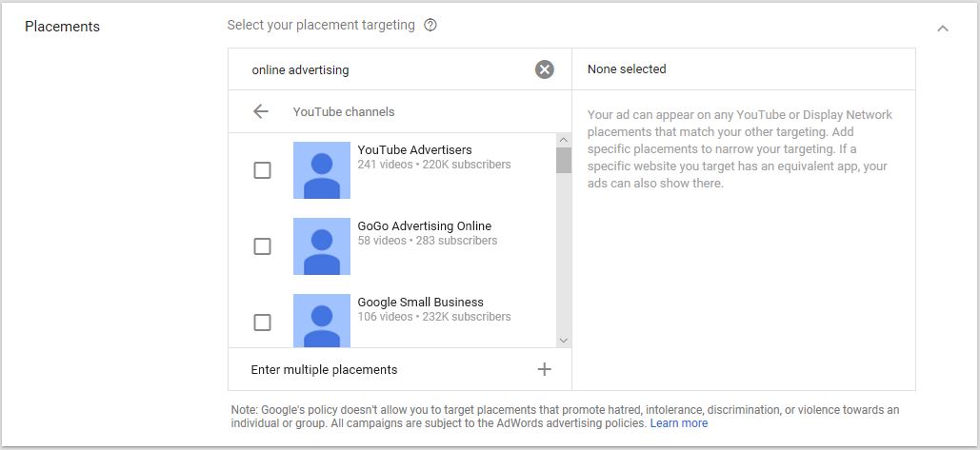Collapse the Placements section with the chevron
Viewport: 980px width, 450px height.
943,29
